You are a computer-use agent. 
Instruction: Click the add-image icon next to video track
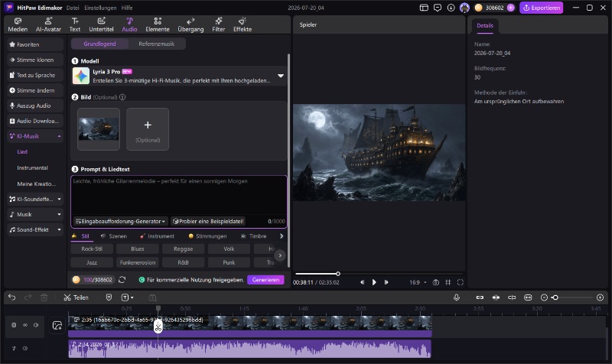click(x=57, y=325)
